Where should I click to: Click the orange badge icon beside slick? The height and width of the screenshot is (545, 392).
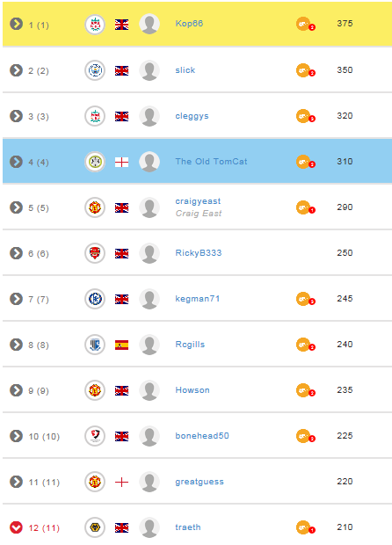point(306,70)
